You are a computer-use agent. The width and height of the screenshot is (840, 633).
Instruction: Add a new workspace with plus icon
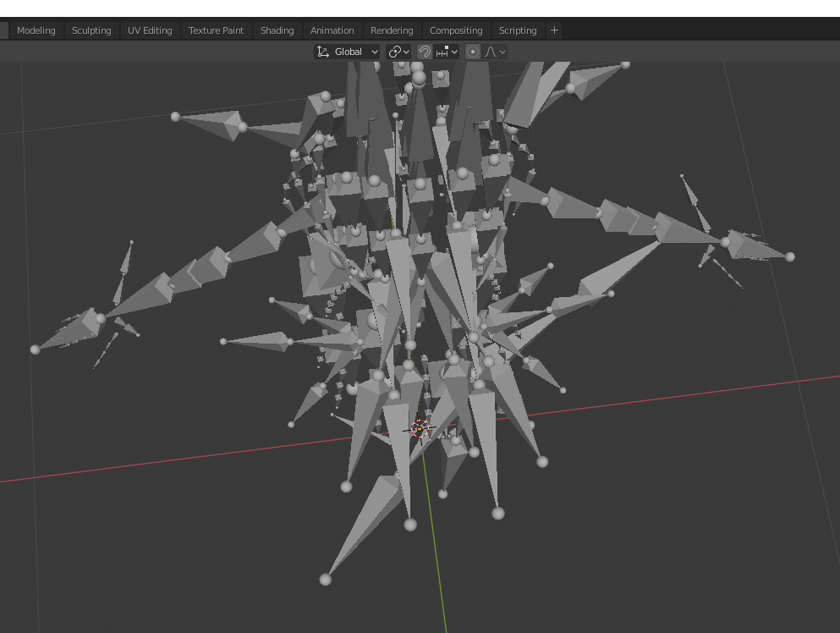(554, 30)
